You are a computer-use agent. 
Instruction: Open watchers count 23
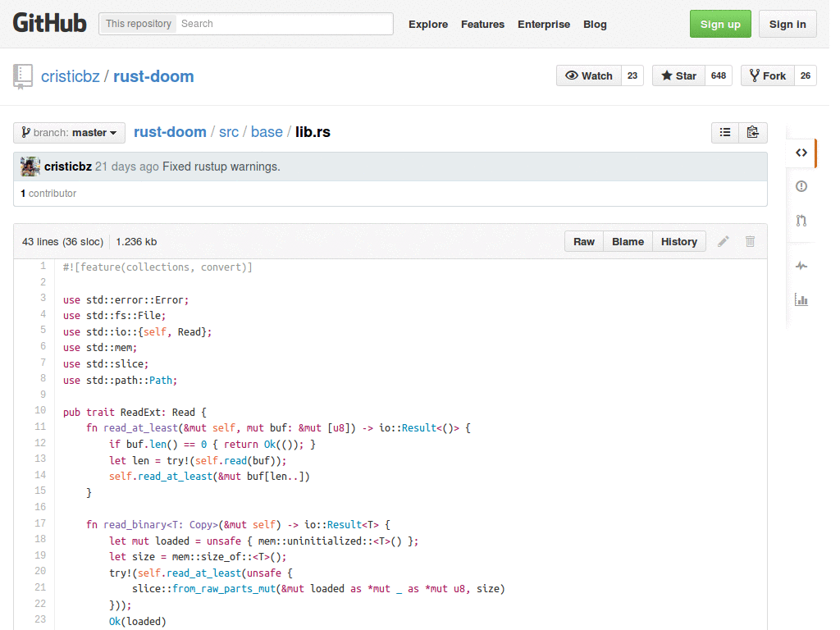[632, 75]
